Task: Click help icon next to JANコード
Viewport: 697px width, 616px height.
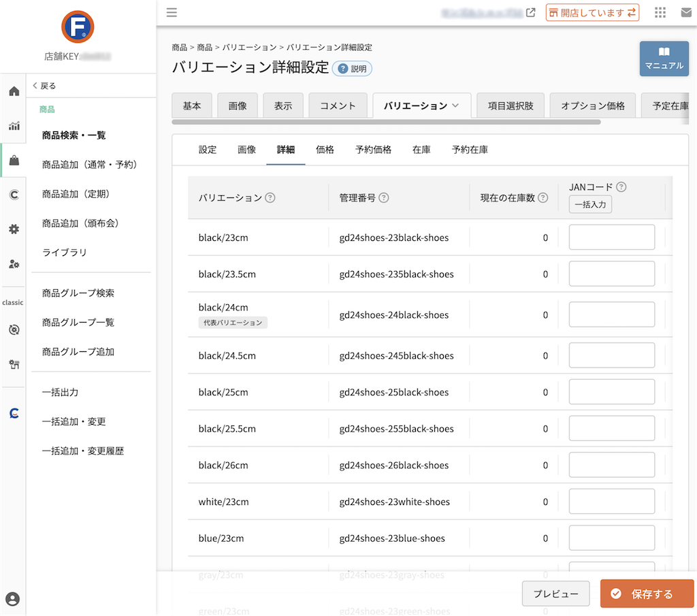Action: tap(621, 187)
